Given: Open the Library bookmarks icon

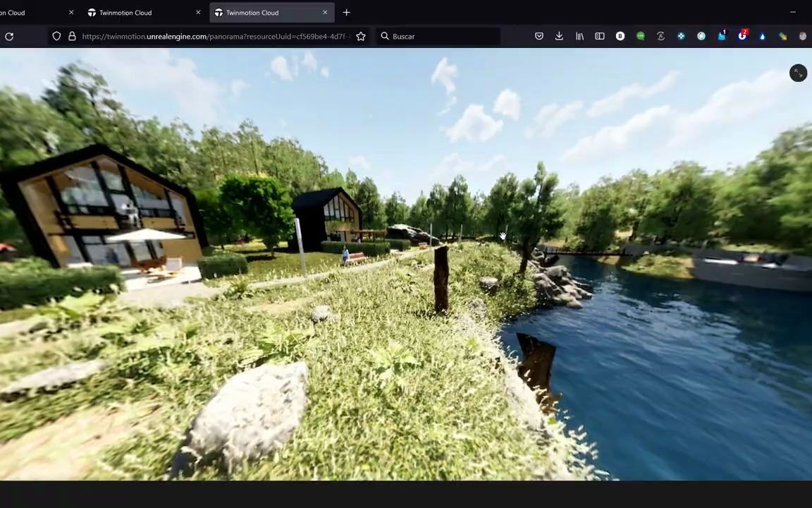Looking at the screenshot, I should (579, 36).
